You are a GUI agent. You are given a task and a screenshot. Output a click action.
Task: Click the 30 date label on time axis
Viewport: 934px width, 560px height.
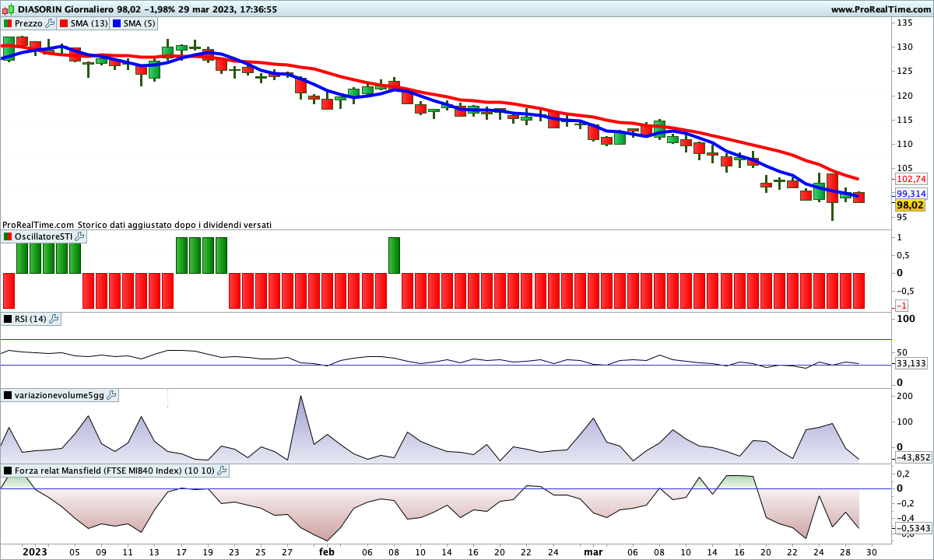[873, 551]
